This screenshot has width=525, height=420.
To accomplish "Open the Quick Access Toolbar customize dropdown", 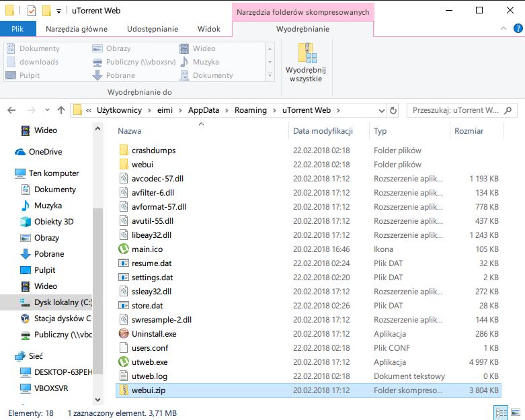I will pyautogui.click(x=58, y=11).
